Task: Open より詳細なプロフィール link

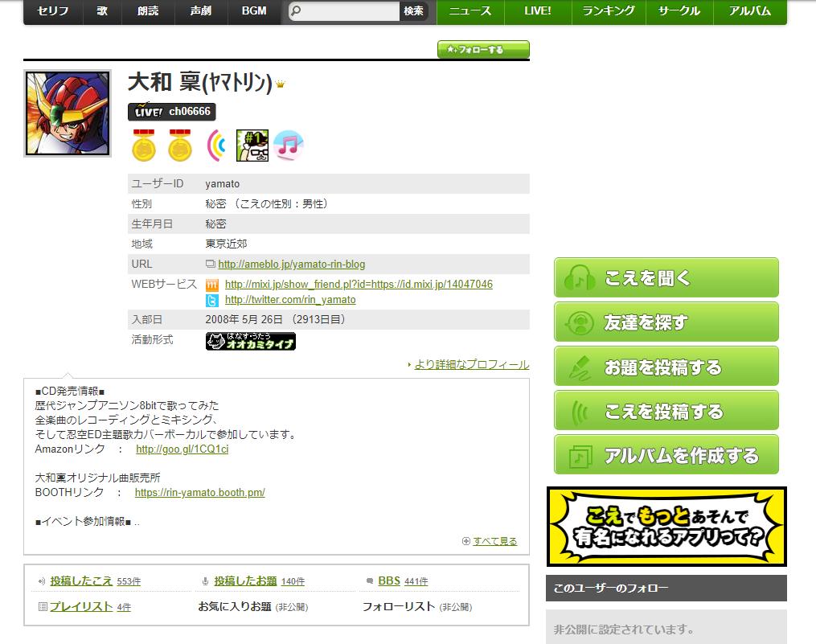Action: 471,364
